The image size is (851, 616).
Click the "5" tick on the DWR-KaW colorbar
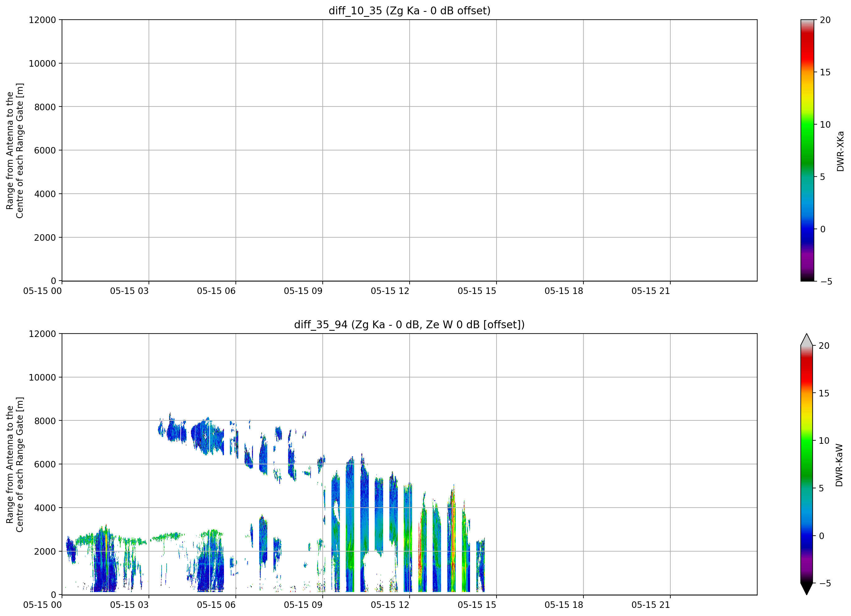821,488
